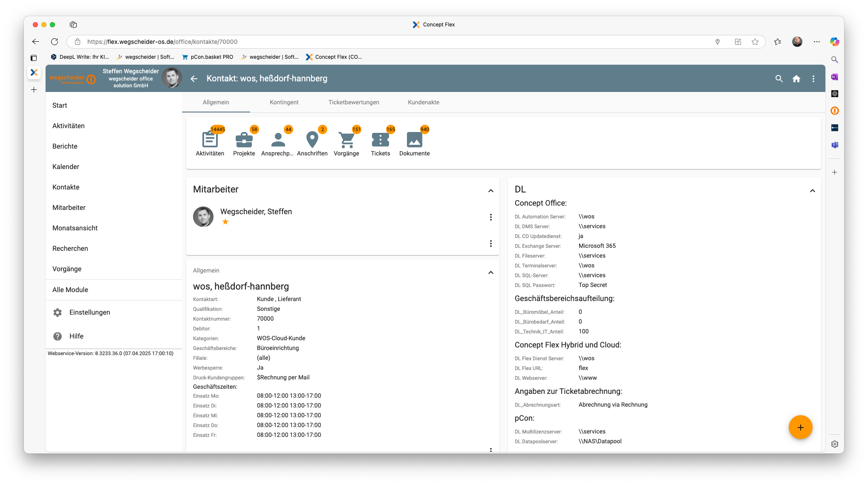Open the three-dot menu beside Wegscheider, Steffen

491,217
